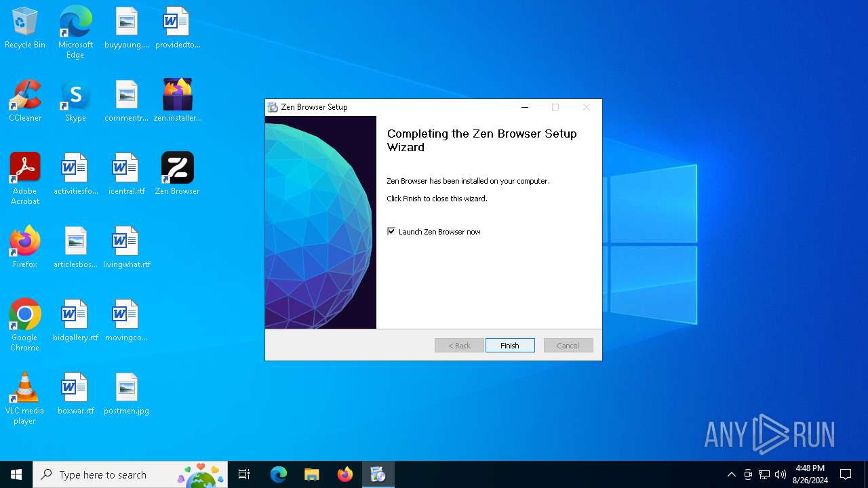
Task: Click the taskbar search box
Action: click(130, 474)
